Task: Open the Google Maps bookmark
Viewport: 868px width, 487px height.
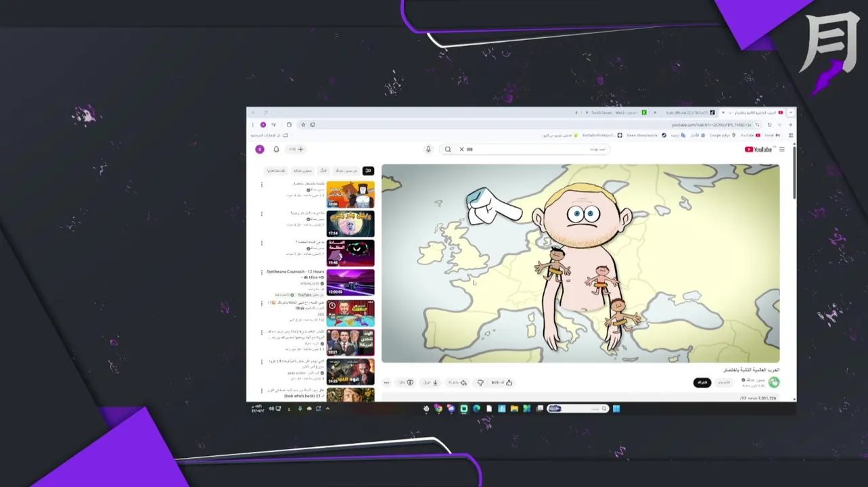Action: (722, 135)
